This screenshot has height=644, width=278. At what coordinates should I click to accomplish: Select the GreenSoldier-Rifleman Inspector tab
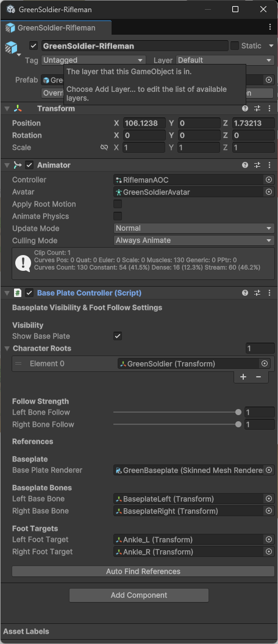pyautogui.click(x=55, y=28)
